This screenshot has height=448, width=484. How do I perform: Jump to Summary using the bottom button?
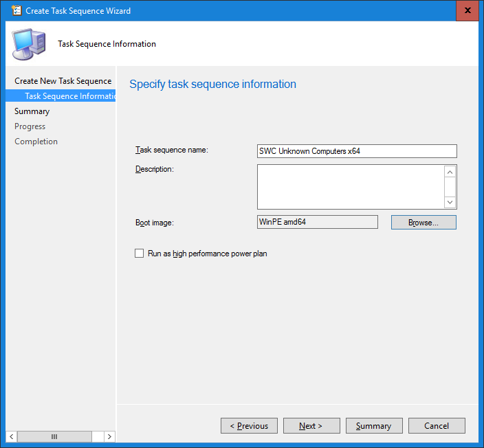(373, 426)
